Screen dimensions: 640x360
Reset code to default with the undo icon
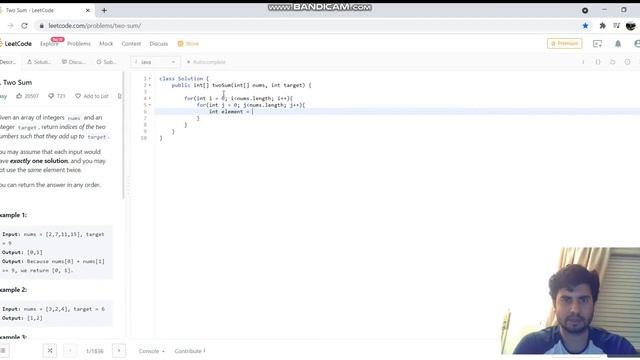tap(613, 62)
